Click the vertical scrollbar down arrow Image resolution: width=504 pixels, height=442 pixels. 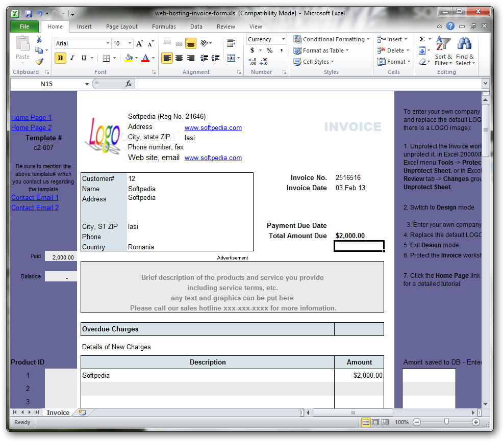(485, 404)
